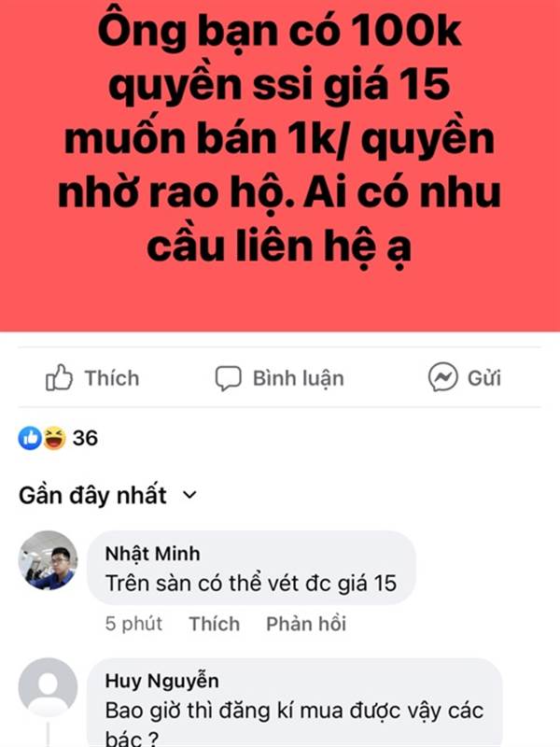Image resolution: width=560 pixels, height=747 pixels.
Task: Open the 5 phút comment timestamp
Action: [x=133, y=624]
